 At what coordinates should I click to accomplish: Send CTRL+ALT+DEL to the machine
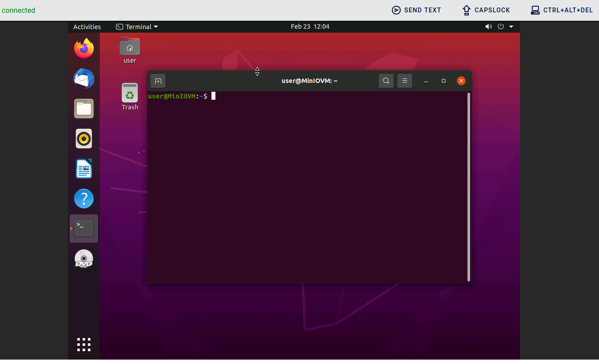coord(561,10)
